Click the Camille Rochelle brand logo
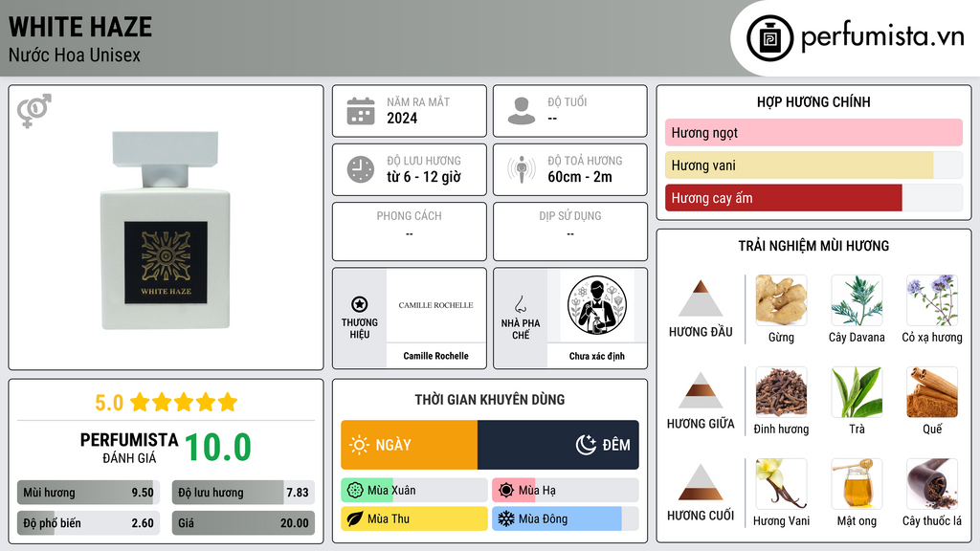Image resolution: width=980 pixels, height=551 pixels. point(435,305)
